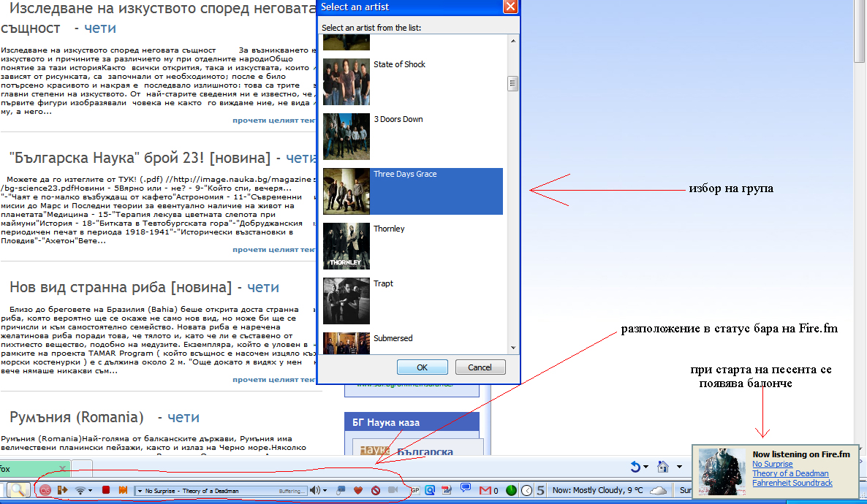Open the undo arrow dropdown

coord(645,467)
